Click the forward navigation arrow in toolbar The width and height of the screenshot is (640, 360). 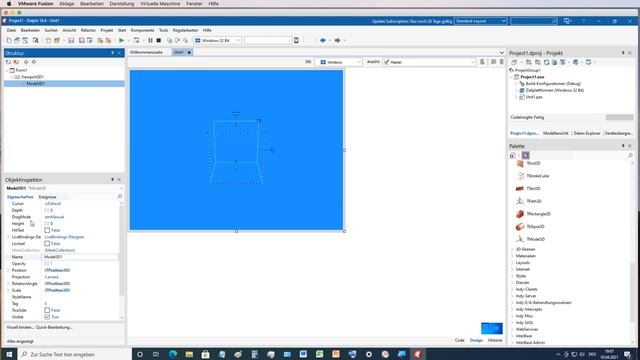tap(338, 40)
